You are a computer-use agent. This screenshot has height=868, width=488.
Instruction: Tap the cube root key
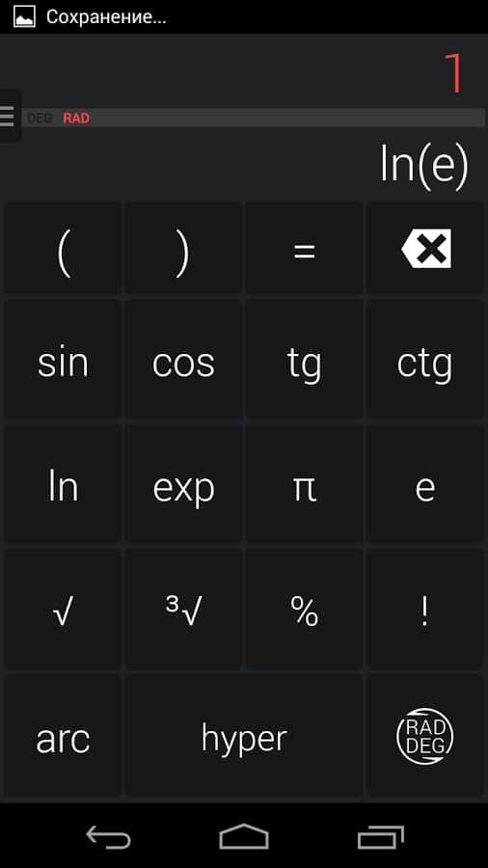[183, 610]
